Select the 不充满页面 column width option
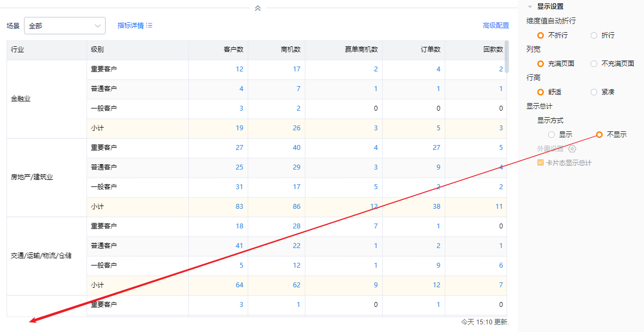Screen dimensions: 644x332 [x=594, y=64]
